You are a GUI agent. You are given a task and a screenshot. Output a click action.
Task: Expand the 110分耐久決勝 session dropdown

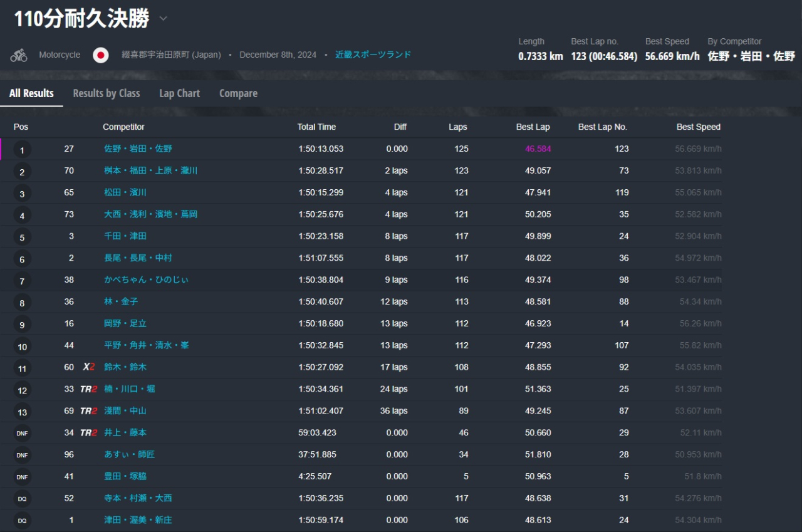click(x=163, y=19)
